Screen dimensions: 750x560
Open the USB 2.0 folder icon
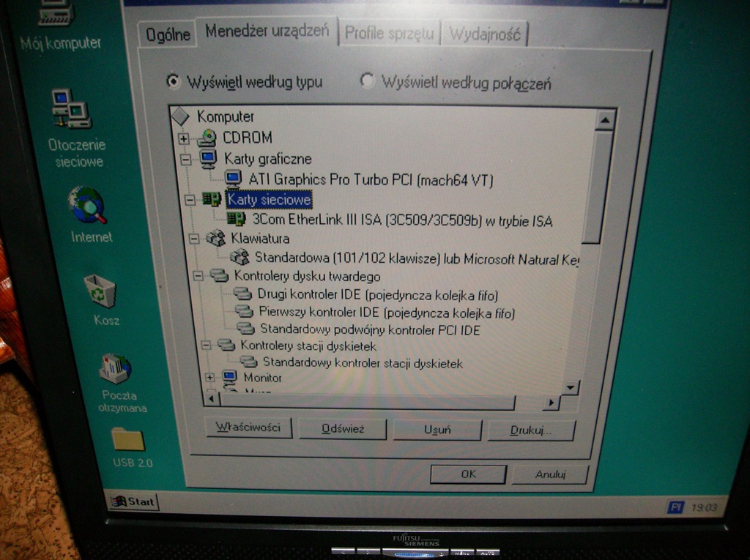click(127, 439)
